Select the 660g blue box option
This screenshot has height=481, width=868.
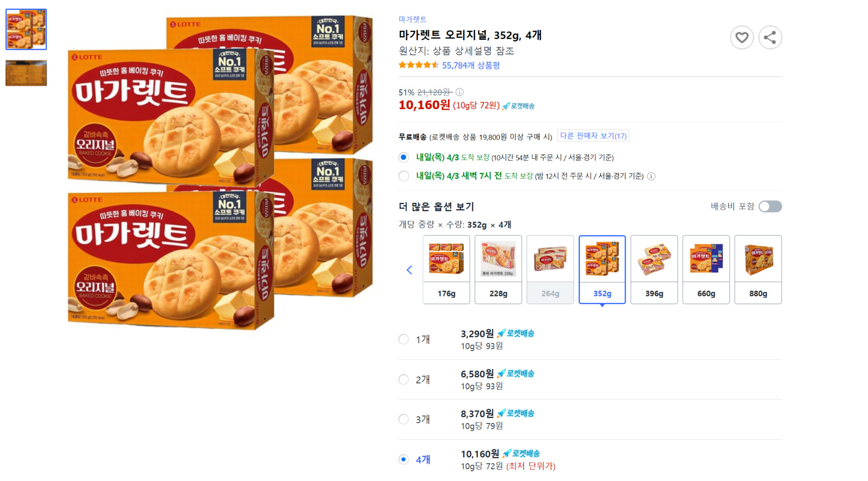pyautogui.click(x=706, y=269)
